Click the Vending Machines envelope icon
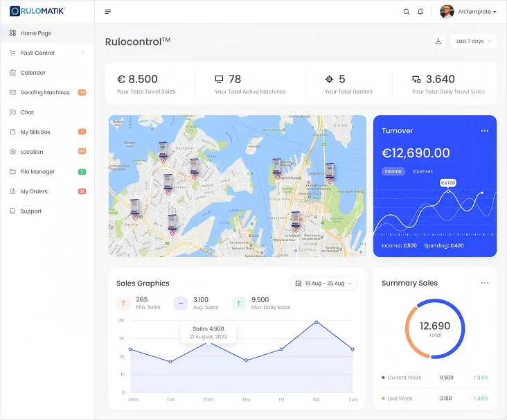507x420 pixels. 12,92
